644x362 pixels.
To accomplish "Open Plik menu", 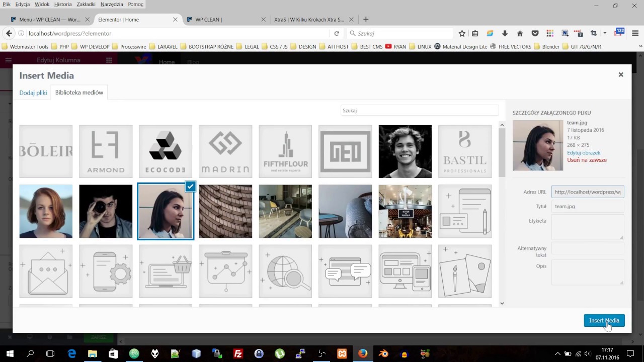I will point(6,4).
